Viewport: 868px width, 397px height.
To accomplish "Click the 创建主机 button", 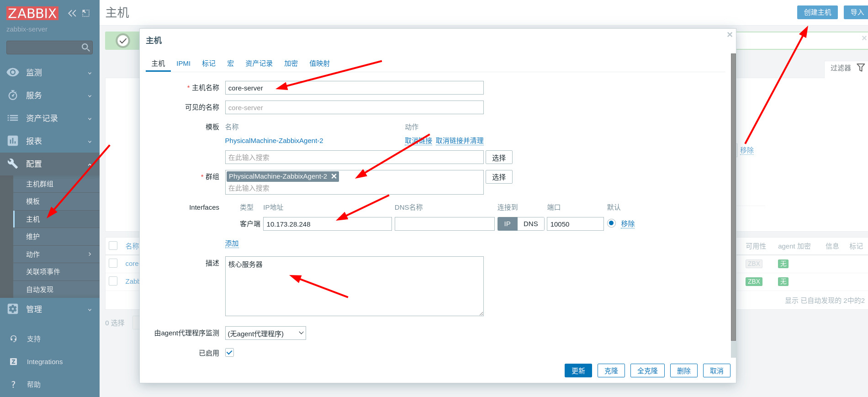I will click(818, 12).
